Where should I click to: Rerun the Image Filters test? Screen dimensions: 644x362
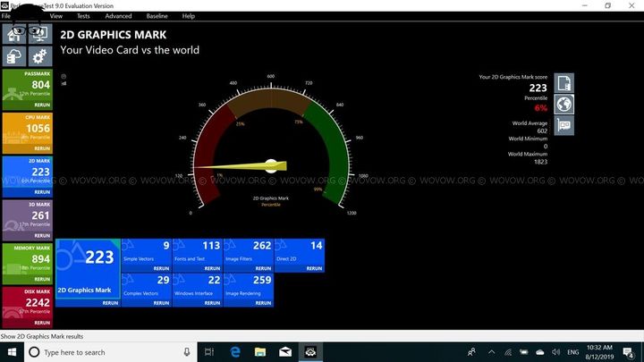263,268
